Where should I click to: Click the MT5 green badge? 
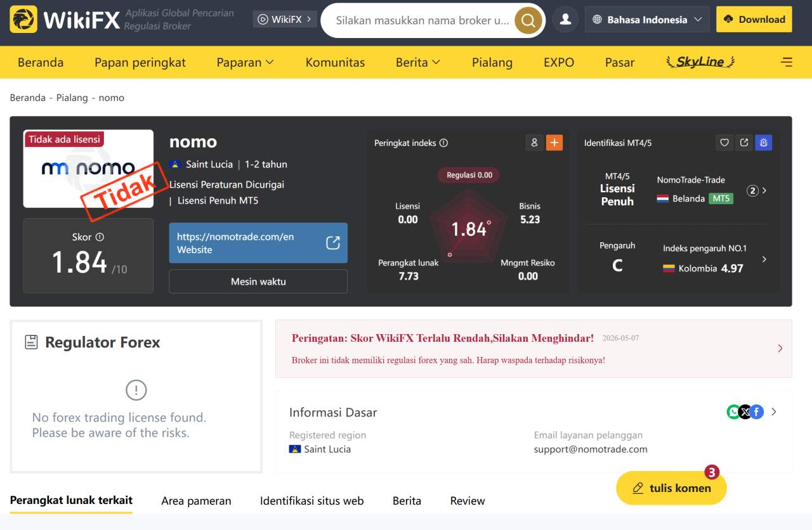(x=721, y=198)
